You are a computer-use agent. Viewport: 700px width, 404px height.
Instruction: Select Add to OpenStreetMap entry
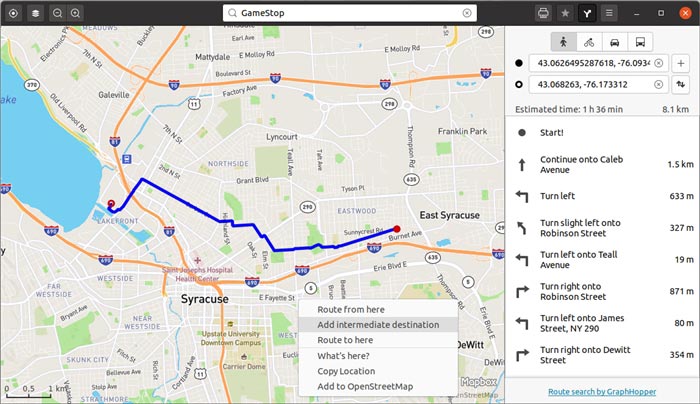point(378,387)
